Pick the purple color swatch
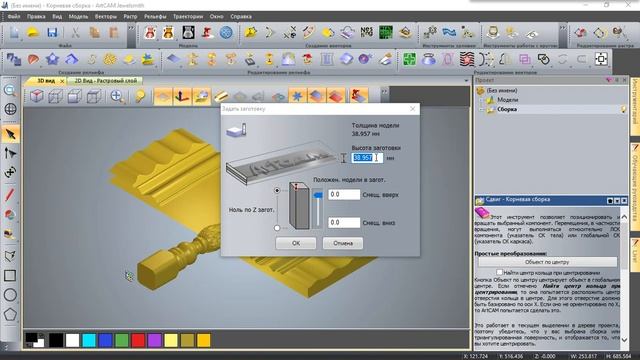The width and height of the screenshot is (640, 360). (x=155, y=340)
